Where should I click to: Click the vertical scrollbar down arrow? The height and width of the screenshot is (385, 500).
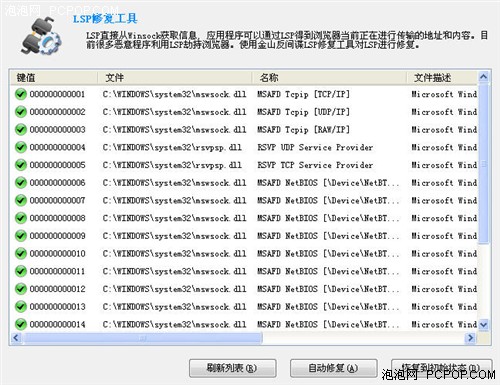point(483,324)
